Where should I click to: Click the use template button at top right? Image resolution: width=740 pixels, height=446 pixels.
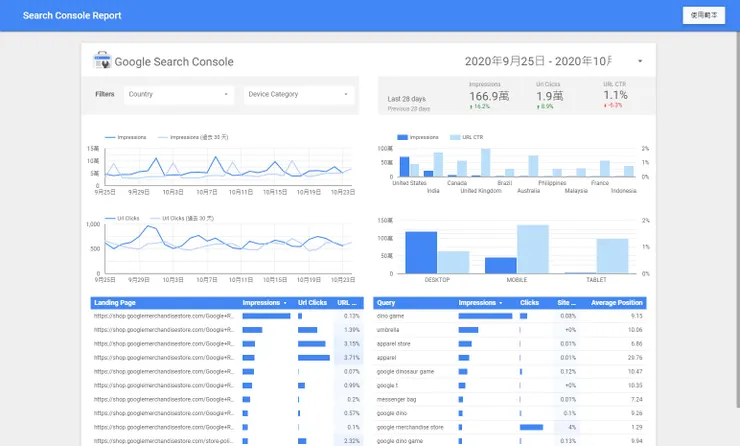click(704, 15)
